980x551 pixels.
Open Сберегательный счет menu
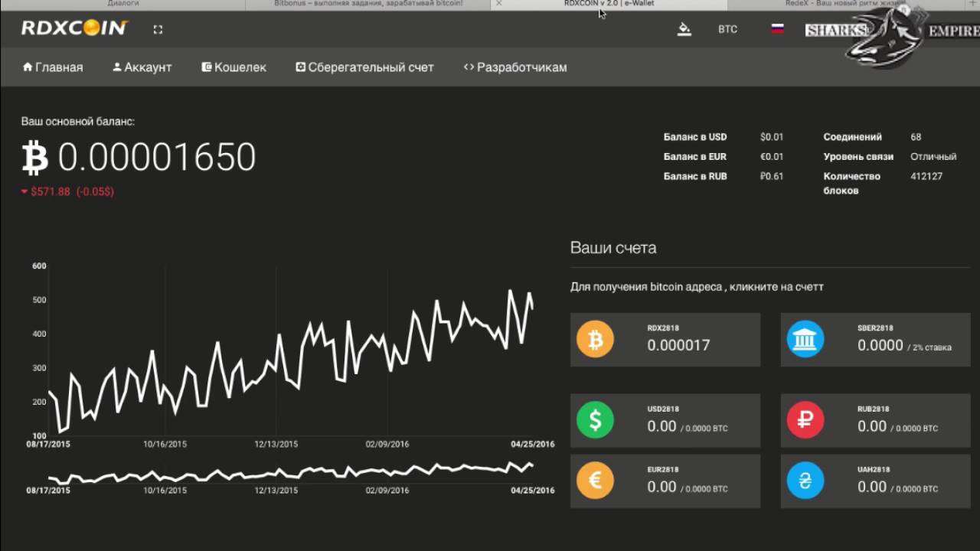(x=365, y=67)
